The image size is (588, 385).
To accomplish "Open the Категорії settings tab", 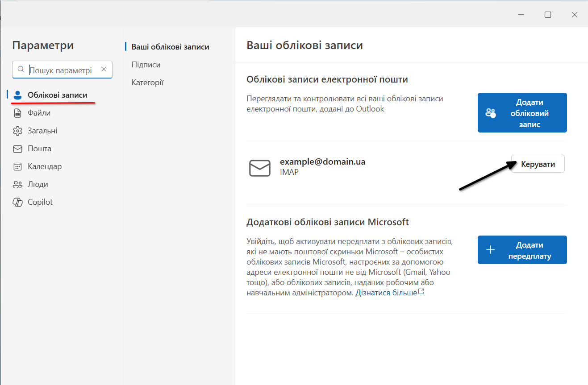I will (147, 83).
